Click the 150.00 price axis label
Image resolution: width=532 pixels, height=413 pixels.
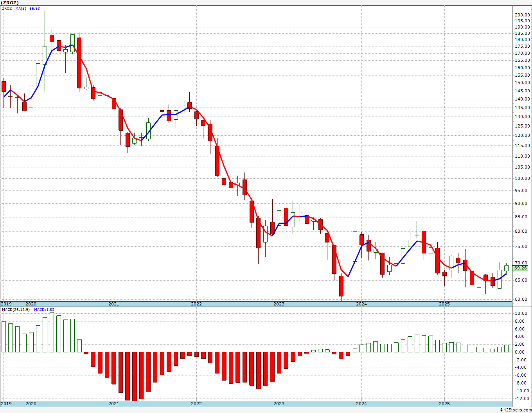coord(522,83)
